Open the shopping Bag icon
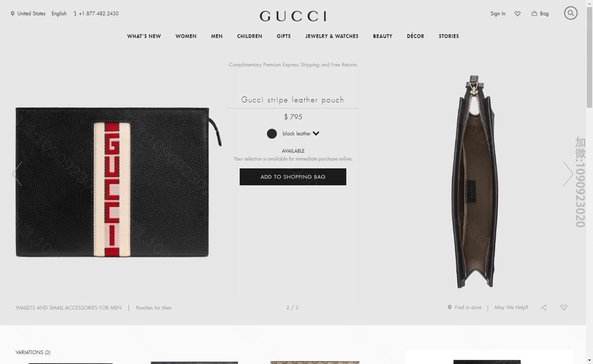593x364 pixels. [x=534, y=13]
